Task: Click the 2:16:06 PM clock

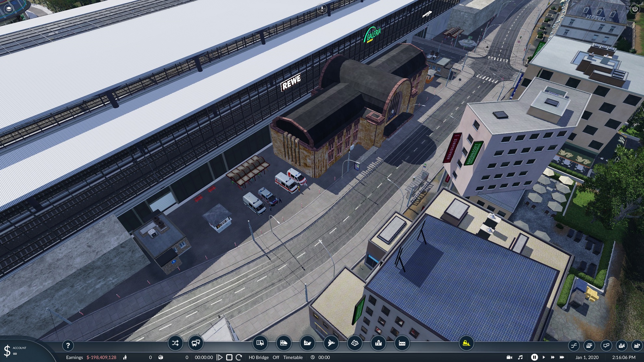Action: pos(624,357)
